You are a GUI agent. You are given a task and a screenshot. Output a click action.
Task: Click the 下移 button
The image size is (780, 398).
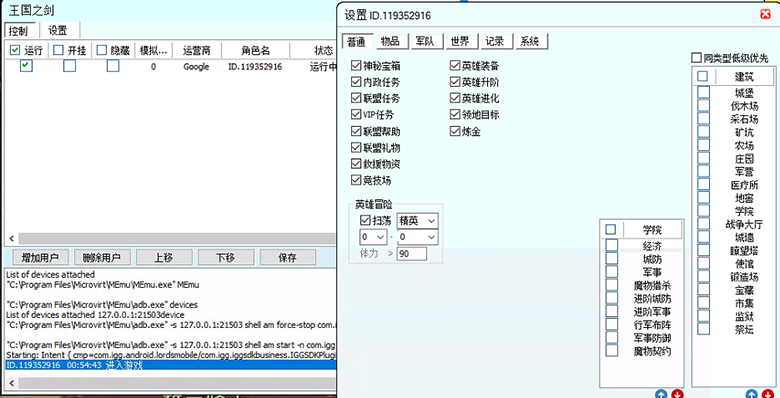click(226, 258)
